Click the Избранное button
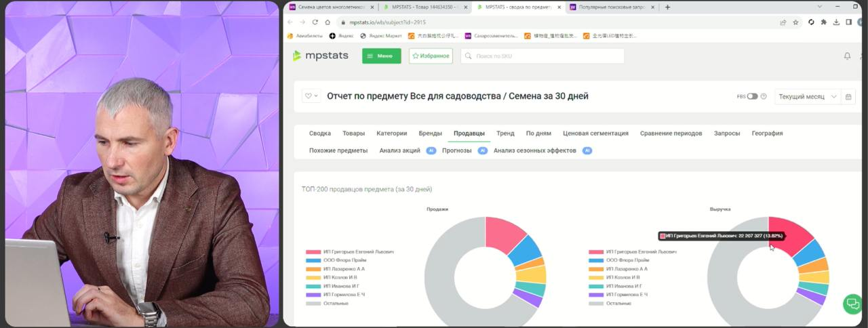 coord(431,56)
